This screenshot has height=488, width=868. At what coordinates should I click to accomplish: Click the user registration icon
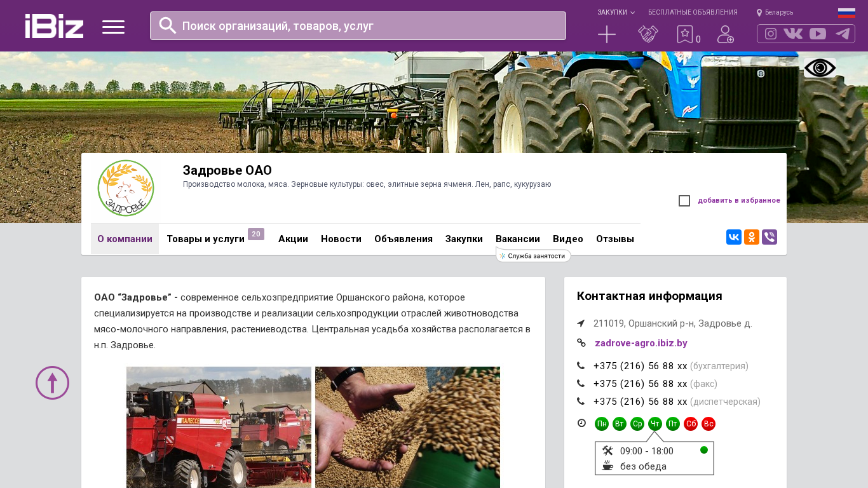(x=726, y=34)
